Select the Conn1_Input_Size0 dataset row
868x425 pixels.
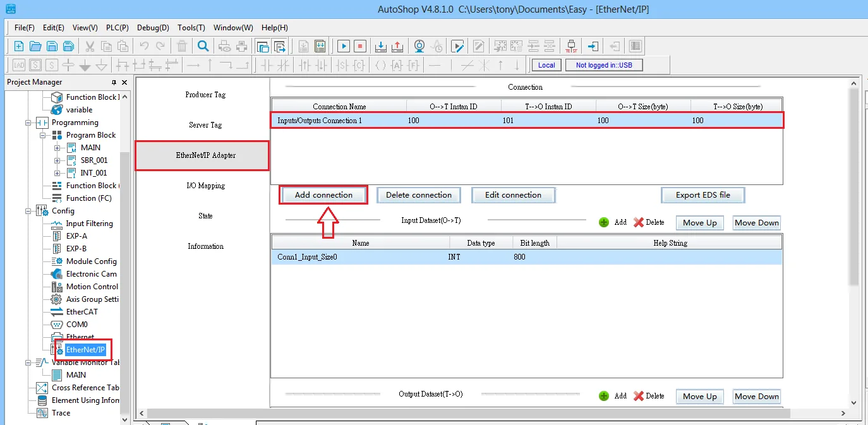527,257
